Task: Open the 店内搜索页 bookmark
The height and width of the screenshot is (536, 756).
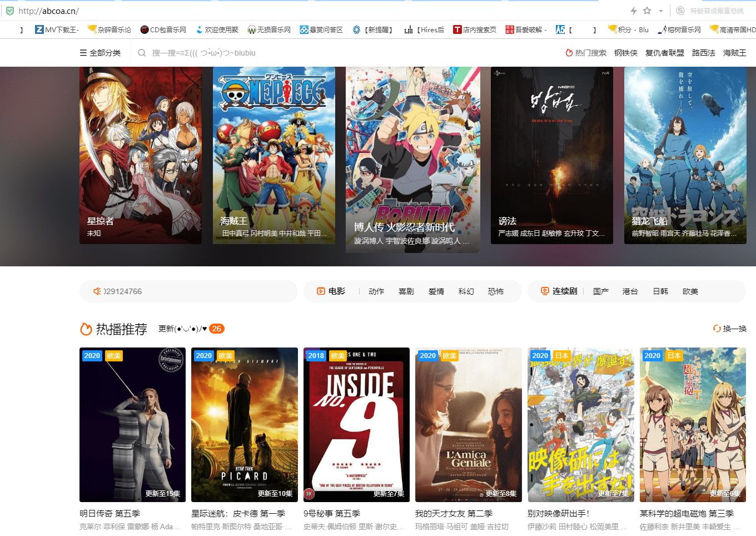Action: pos(474,29)
